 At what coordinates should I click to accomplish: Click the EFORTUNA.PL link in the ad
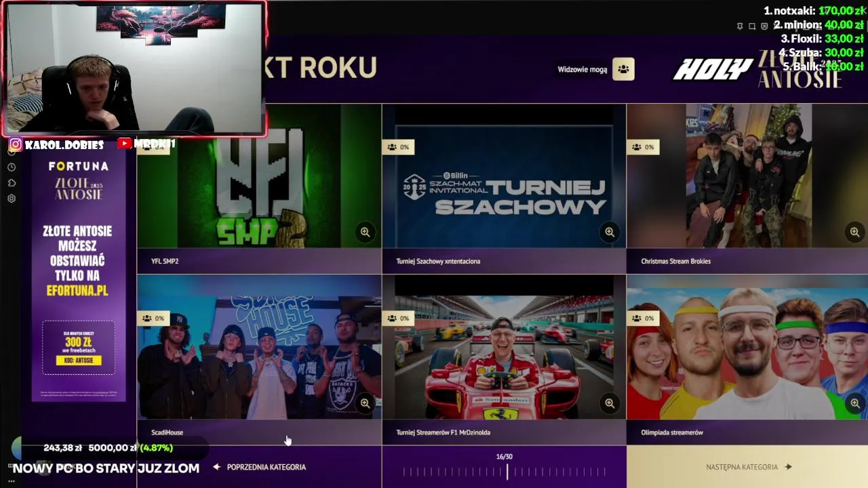click(x=78, y=291)
